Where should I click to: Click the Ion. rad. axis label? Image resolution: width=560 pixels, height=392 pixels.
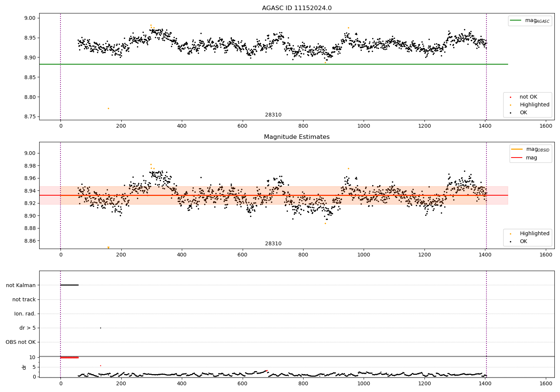tap(25, 314)
